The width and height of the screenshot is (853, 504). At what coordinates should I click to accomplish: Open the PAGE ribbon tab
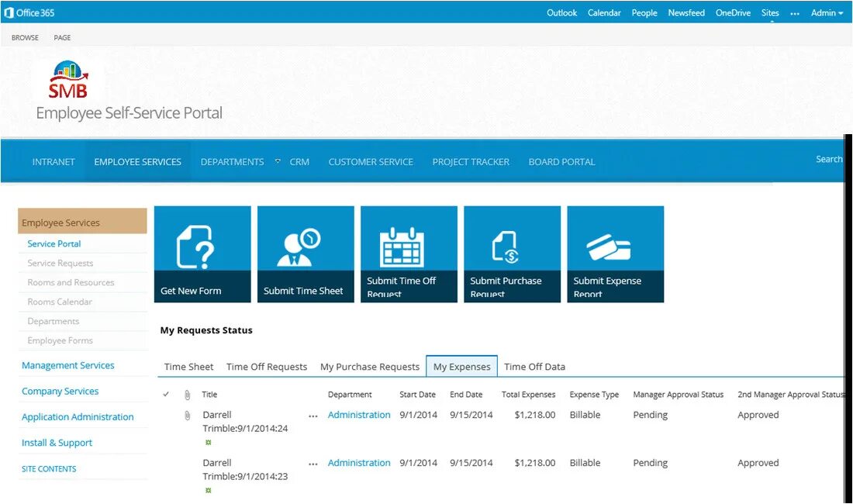pyautogui.click(x=62, y=37)
